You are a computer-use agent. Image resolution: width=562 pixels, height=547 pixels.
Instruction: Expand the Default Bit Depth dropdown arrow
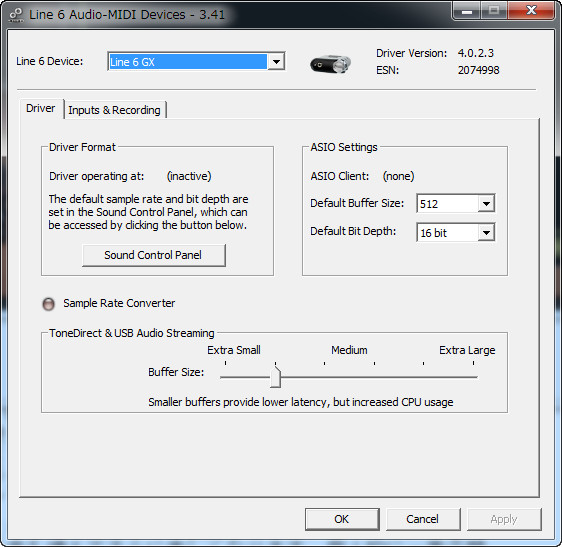(486, 233)
